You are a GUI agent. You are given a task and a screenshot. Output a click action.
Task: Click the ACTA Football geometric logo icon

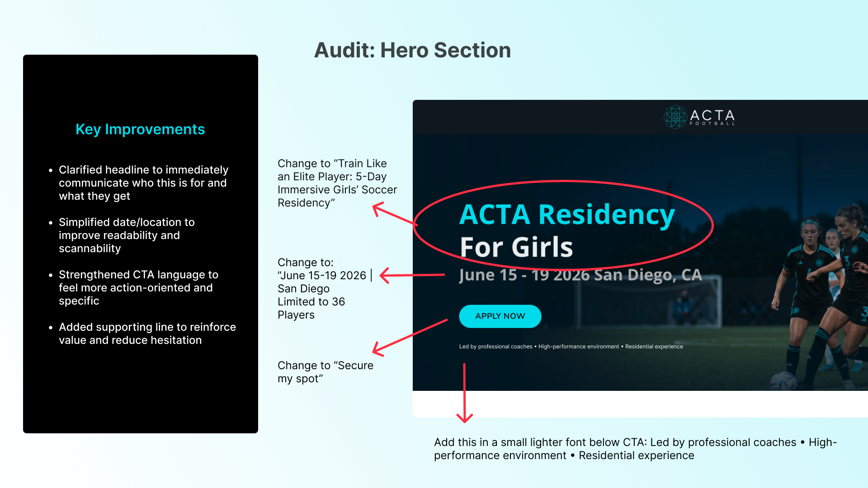[675, 117]
